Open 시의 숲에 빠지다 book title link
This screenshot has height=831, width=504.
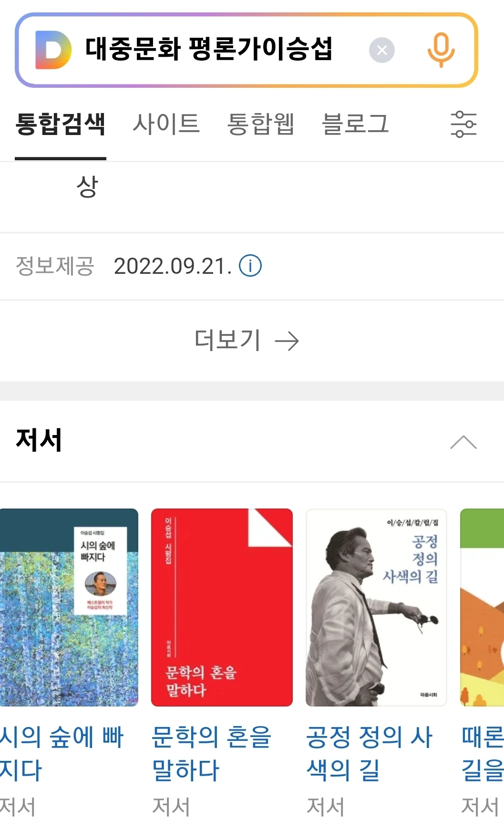coord(62,753)
